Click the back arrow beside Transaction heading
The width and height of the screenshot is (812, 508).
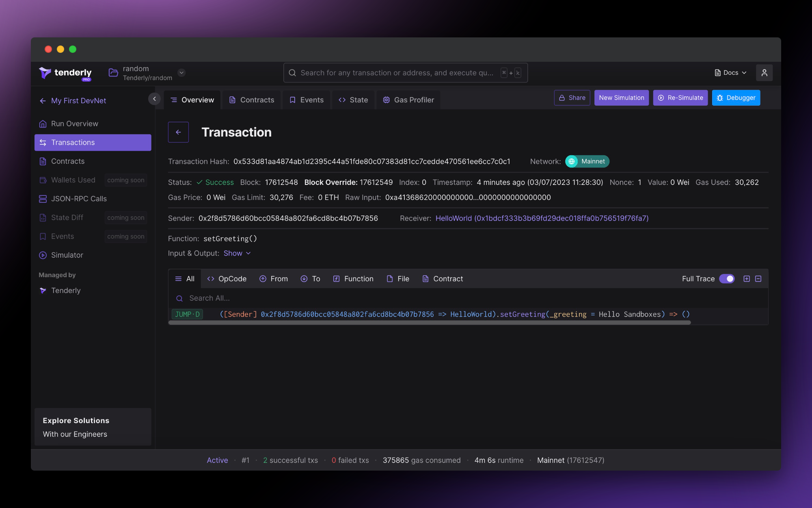(x=178, y=132)
